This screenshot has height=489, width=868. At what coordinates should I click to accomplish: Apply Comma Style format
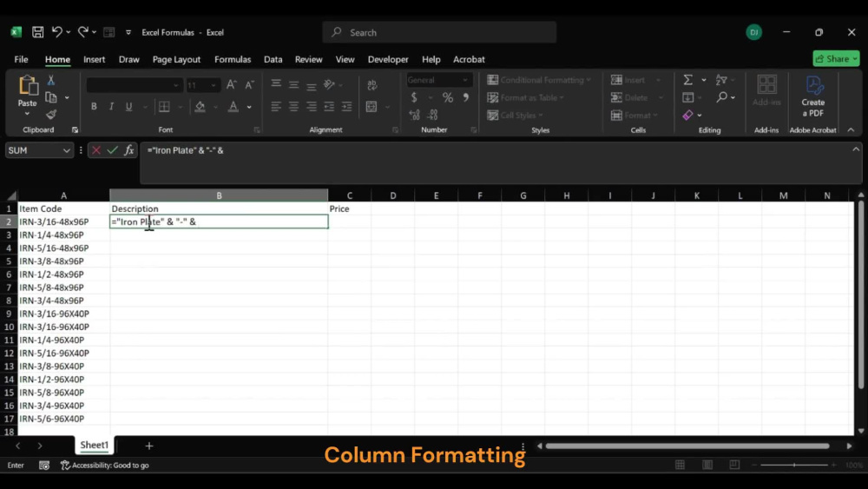tap(465, 97)
